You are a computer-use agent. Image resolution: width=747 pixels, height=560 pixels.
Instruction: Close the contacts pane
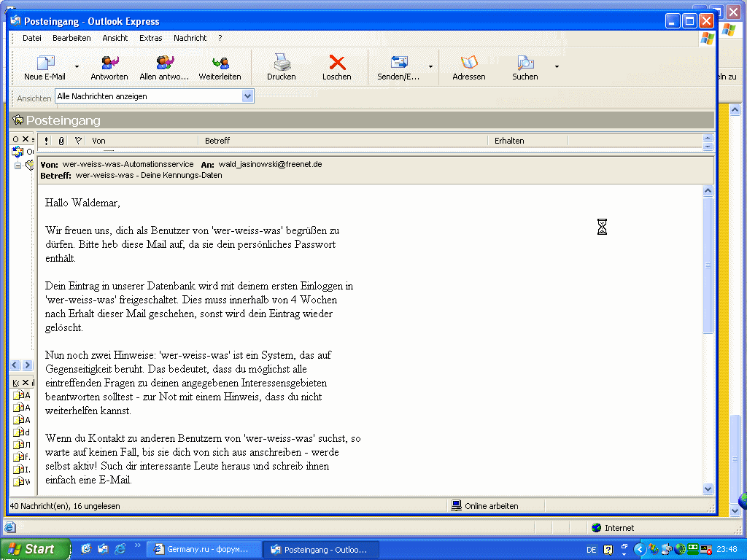(26, 382)
